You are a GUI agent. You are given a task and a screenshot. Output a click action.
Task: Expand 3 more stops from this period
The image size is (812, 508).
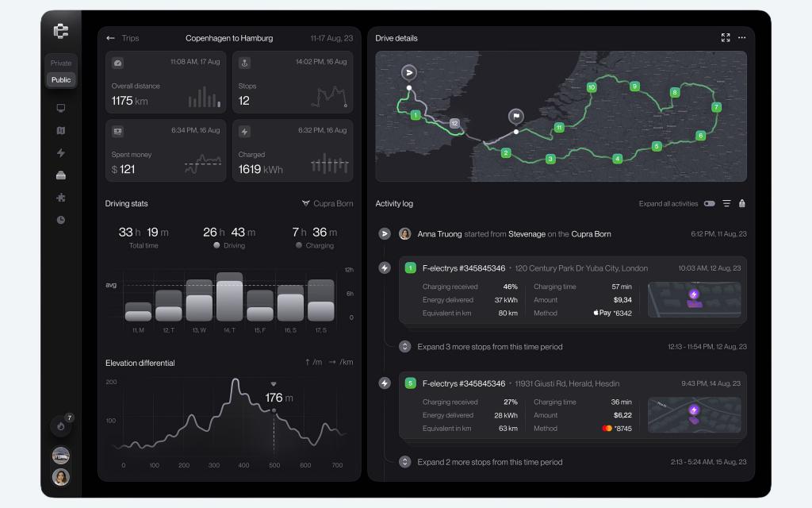coord(490,347)
